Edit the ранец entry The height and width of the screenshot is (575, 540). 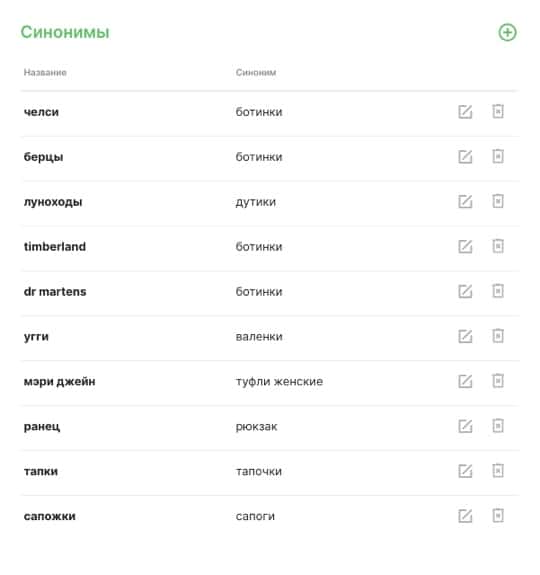[x=465, y=426]
